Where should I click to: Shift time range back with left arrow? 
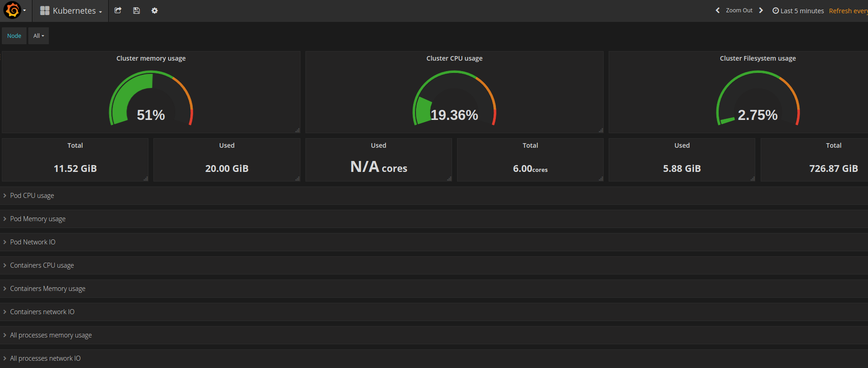pyautogui.click(x=717, y=10)
